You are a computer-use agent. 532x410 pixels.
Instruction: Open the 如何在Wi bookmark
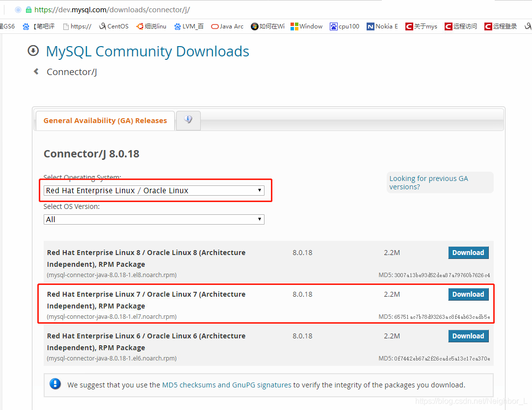tap(267, 26)
